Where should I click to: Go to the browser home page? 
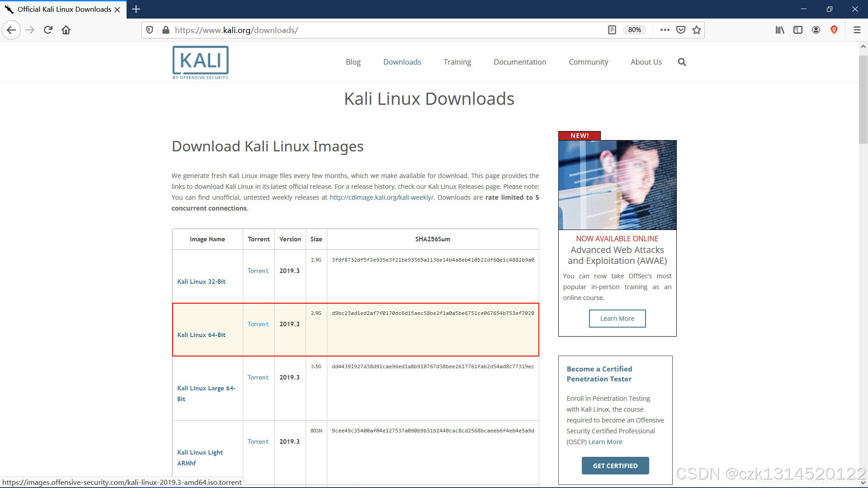(x=66, y=30)
